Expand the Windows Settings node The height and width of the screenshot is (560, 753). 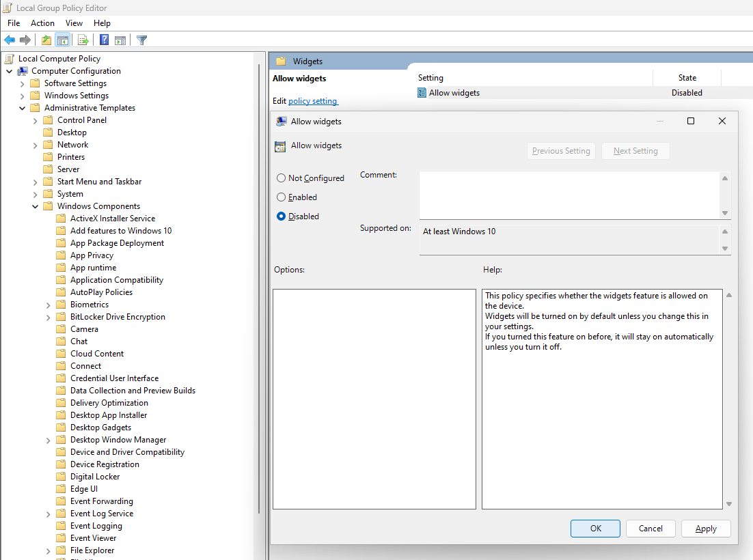pyautogui.click(x=22, y=96)
